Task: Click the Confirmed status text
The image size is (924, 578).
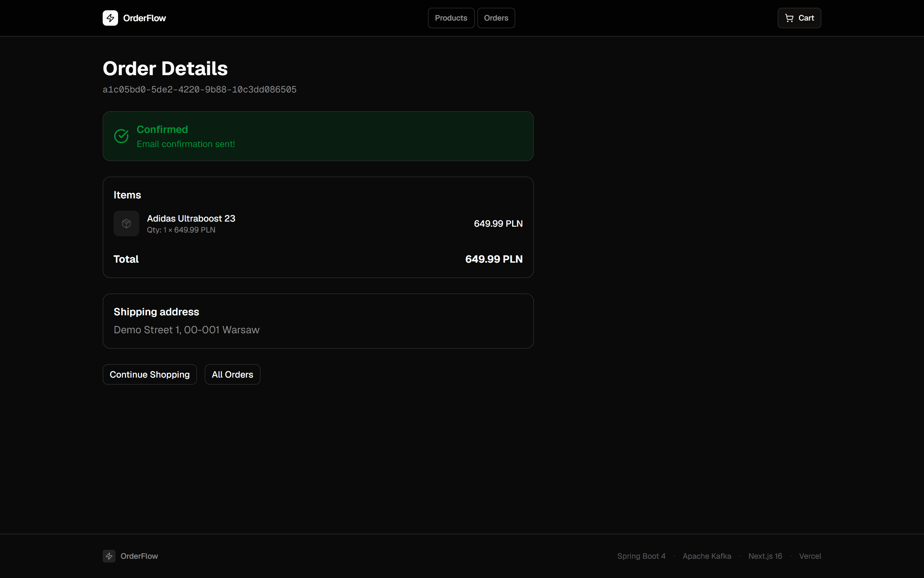Action: 162,129
